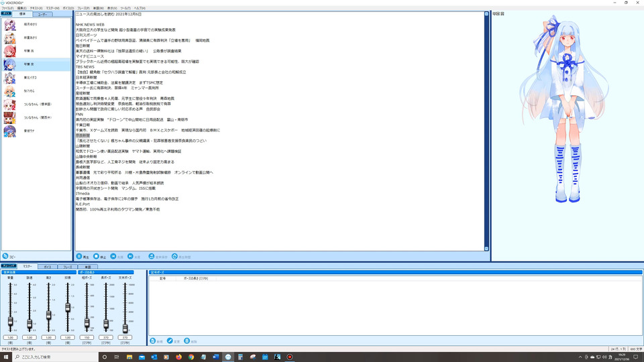Open the ファイル(F) menu
The image size is (644, 362).
pos(7,8)
